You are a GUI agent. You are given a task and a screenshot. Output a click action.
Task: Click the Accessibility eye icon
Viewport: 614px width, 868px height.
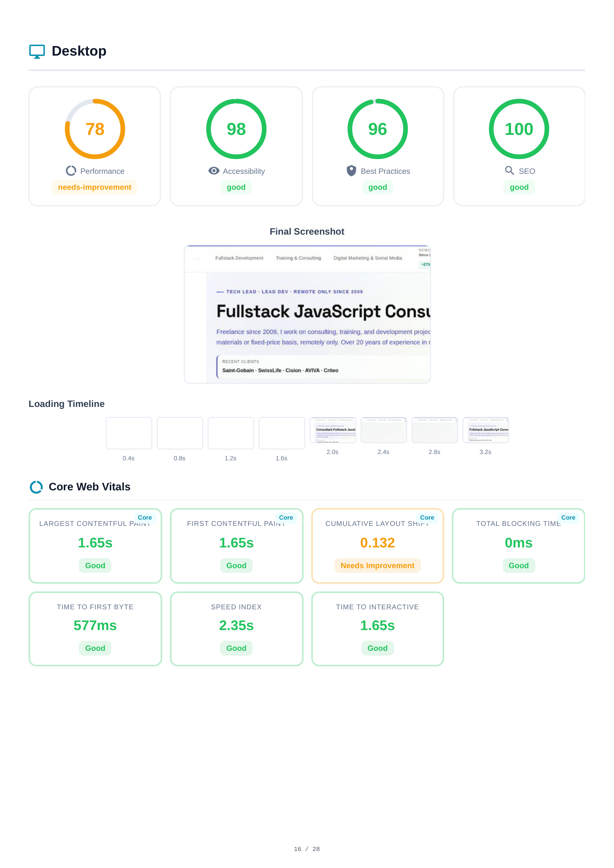(x=214, y=171)
